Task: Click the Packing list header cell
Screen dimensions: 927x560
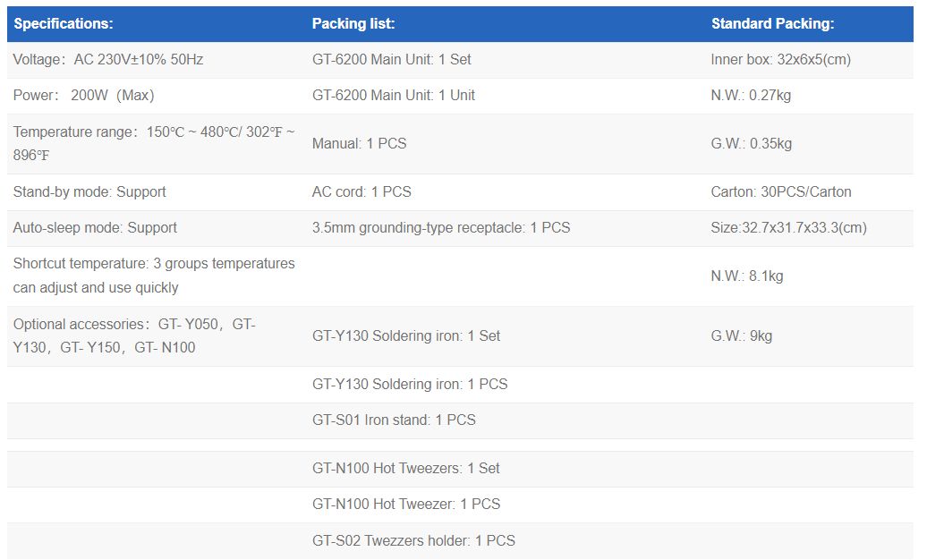Action: coord(353,24)
